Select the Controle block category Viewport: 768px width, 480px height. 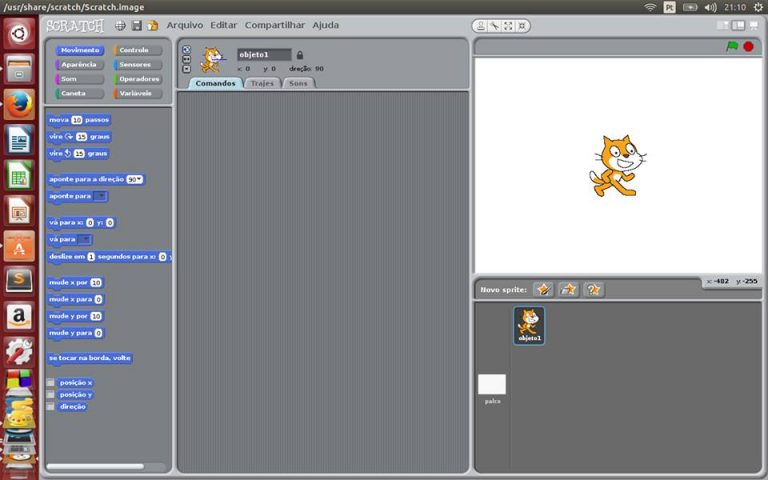pos(138,50)
